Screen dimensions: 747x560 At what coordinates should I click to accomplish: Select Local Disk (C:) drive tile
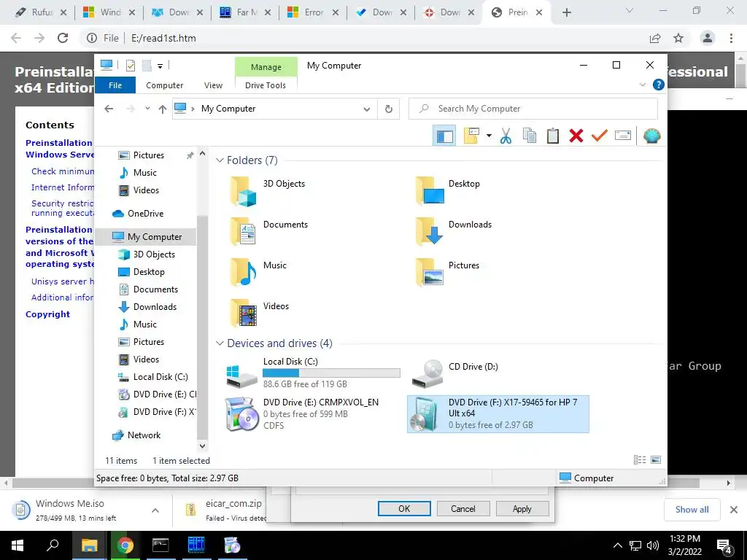(312, 373)
